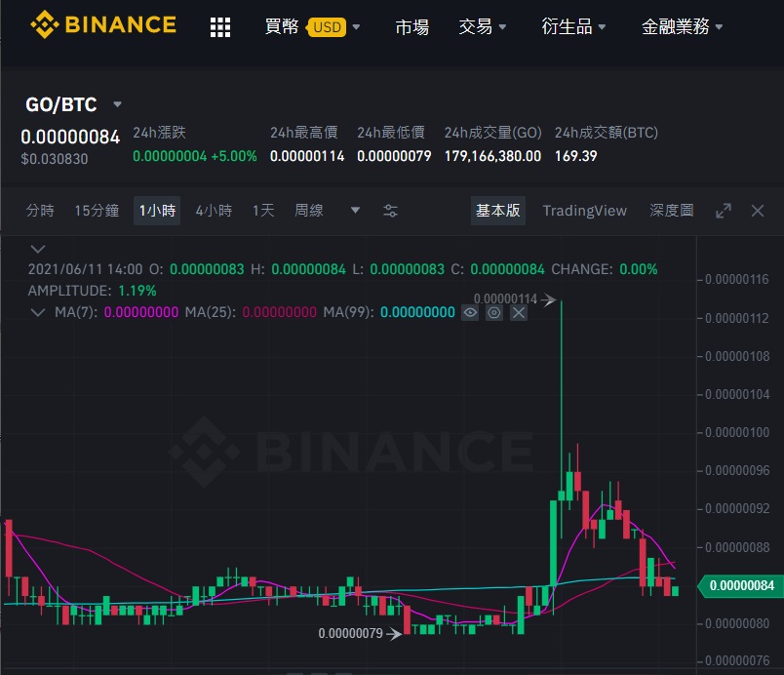Click the current price tag 0.00000084 on axis
This screenshot has width=784, height=675.
tap(741, 585)
